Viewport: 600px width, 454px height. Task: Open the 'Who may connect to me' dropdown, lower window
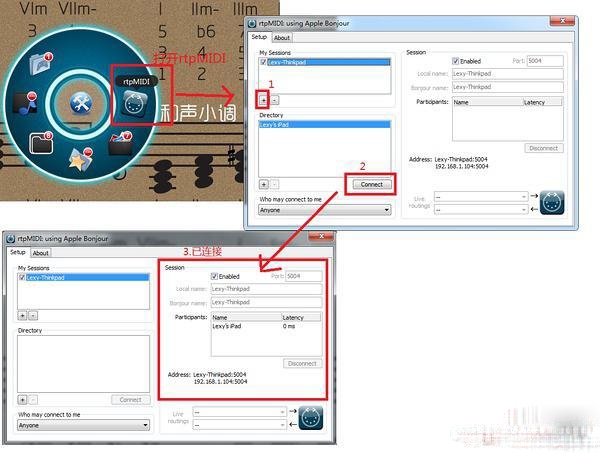(83, 425)
